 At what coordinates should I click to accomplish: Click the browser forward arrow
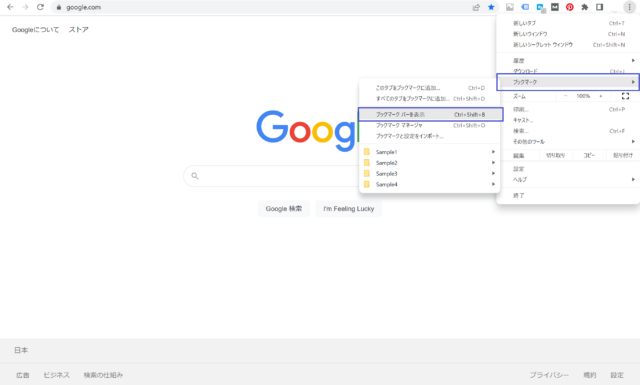click(25, 7)
